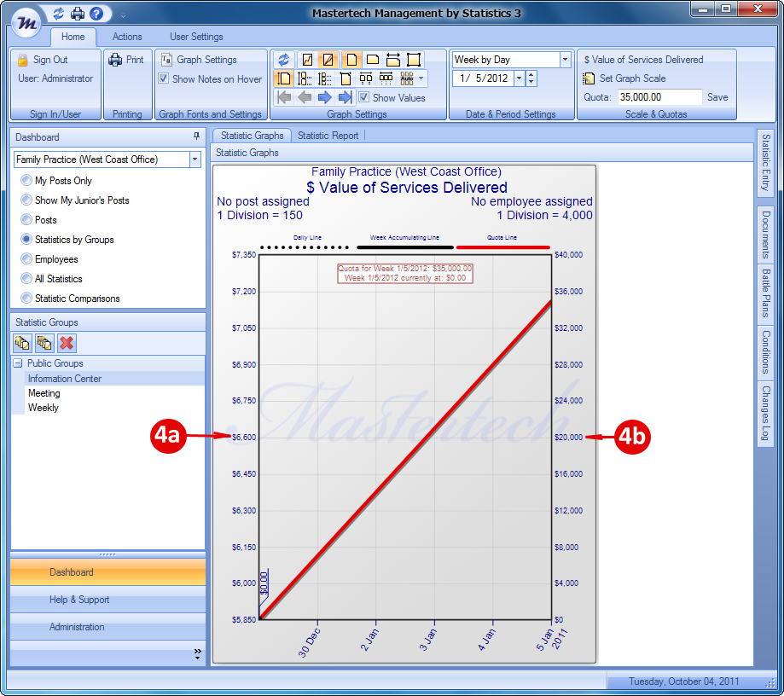Select Statistics by Groups radio button
Image resolution: width=784 pixels, height=696 pixels.
point(26,239)
